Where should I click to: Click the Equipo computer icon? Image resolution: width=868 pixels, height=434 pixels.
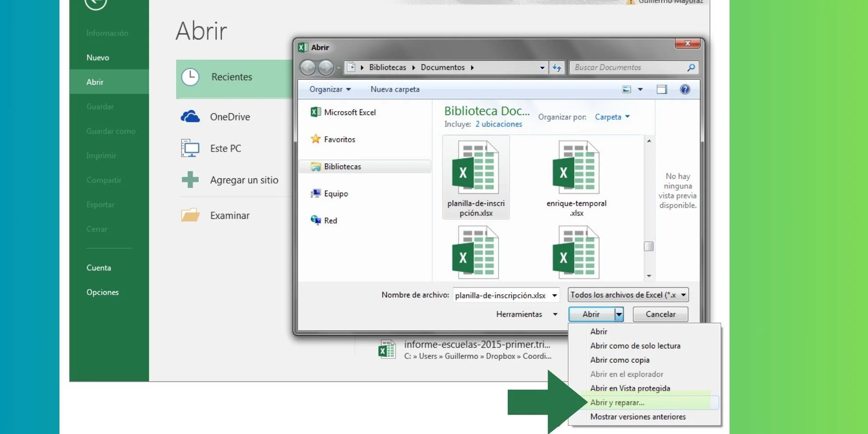[316, 194]
